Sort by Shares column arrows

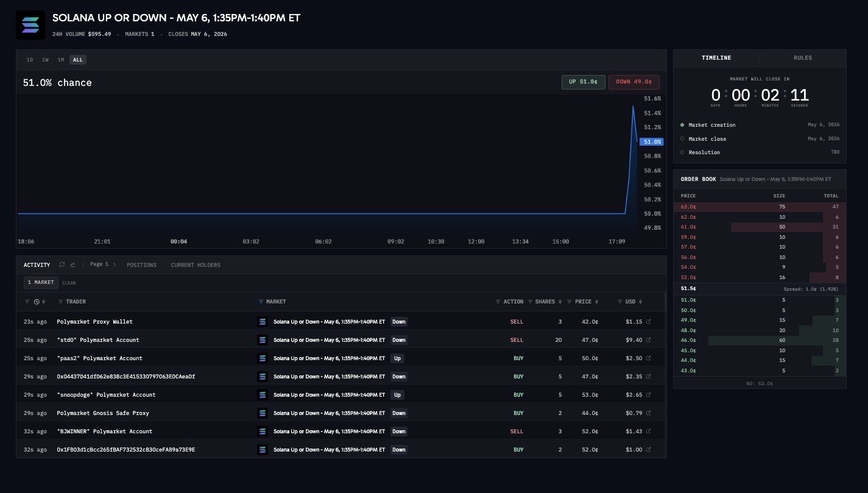click(x=560, y=302)
